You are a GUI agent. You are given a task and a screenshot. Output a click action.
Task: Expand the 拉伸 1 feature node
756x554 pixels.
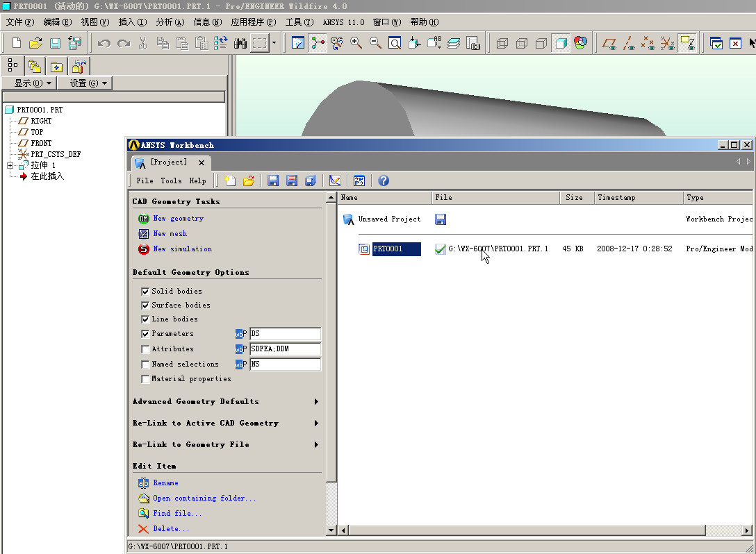10,165
